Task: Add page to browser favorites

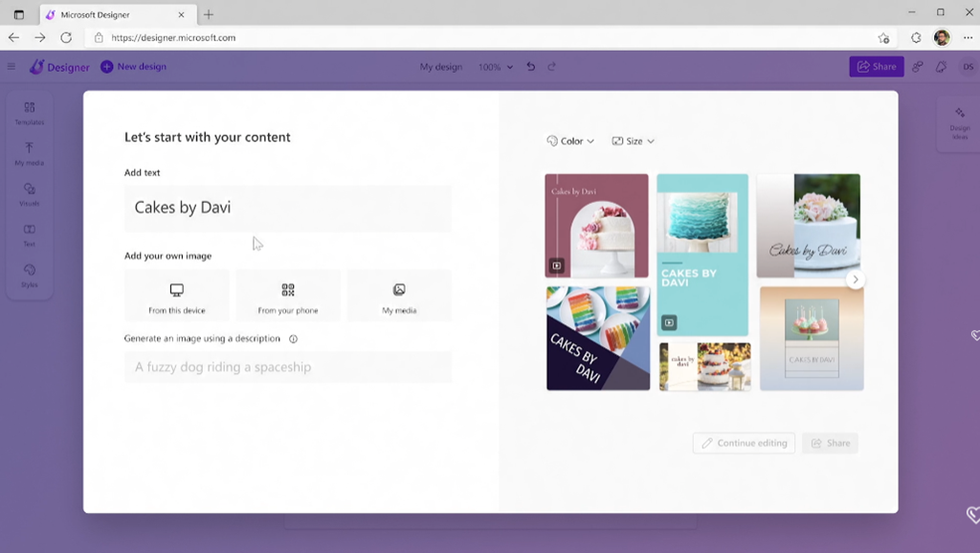Action: 883,38
